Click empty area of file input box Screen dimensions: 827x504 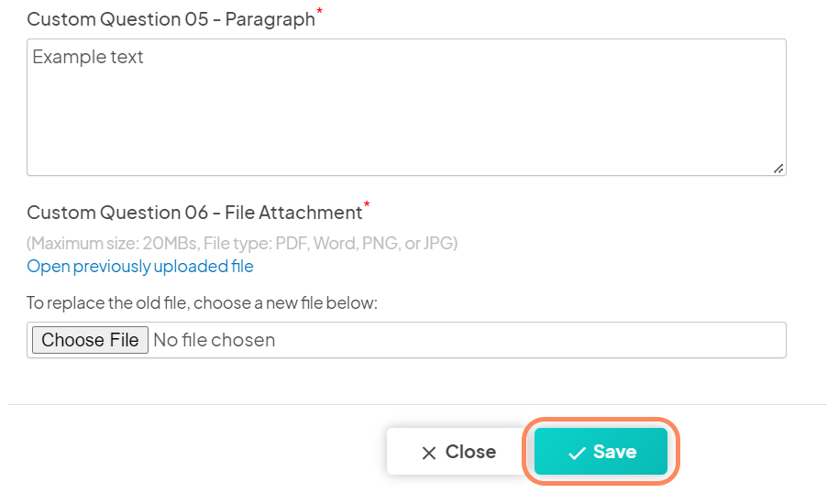[527, 340]
